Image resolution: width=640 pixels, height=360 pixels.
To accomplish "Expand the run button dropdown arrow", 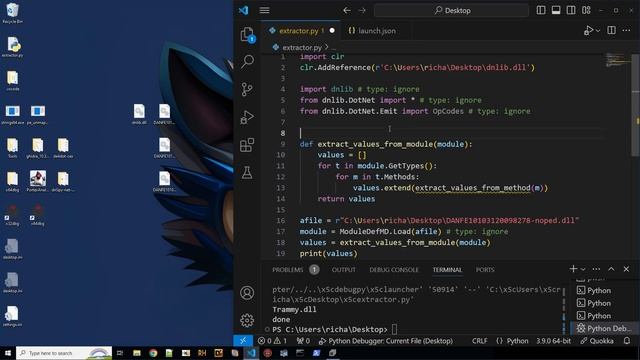I will (598, 31).
